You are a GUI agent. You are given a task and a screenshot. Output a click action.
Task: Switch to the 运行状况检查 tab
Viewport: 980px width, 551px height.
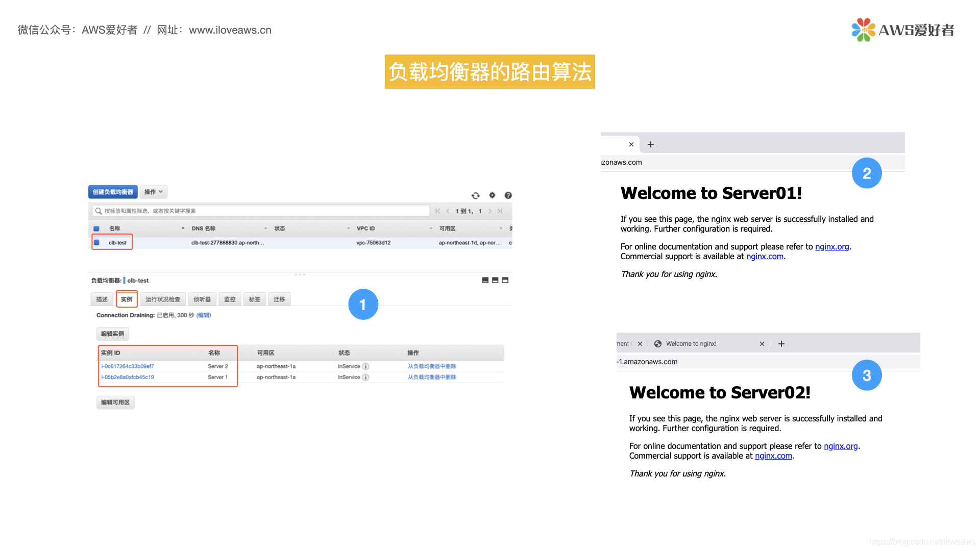coord(163,299)
